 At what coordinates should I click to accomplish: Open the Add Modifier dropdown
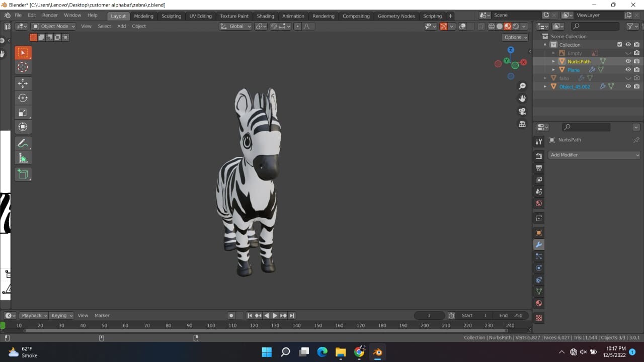594,155
